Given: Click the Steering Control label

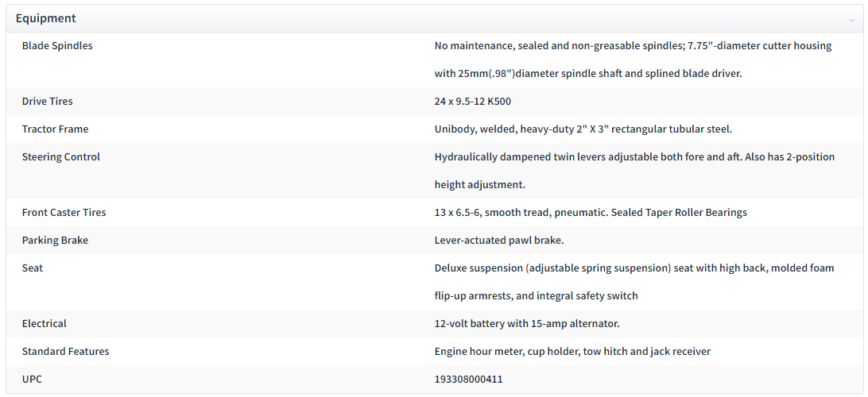Looking at the screenshot, I should coord(61,157).
